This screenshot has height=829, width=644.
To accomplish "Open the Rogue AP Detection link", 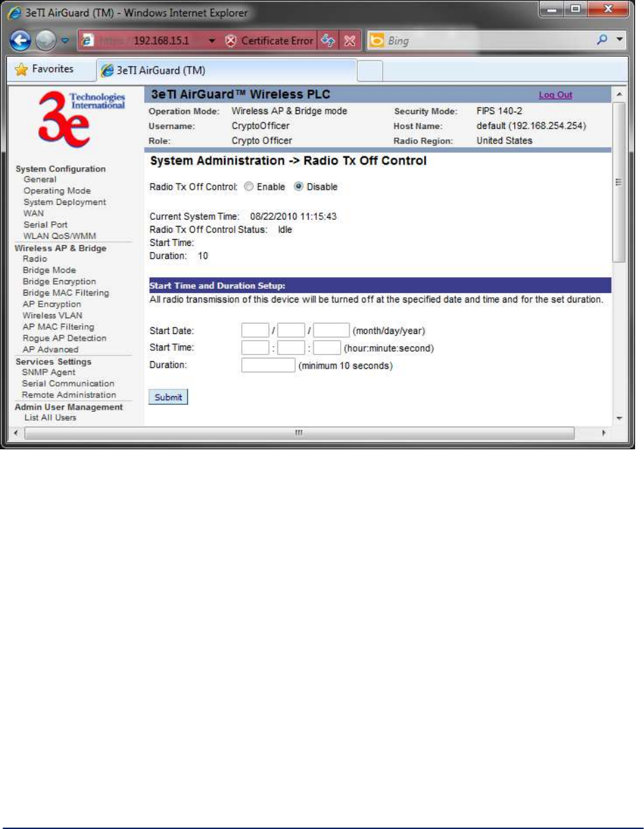I will 64,338.
